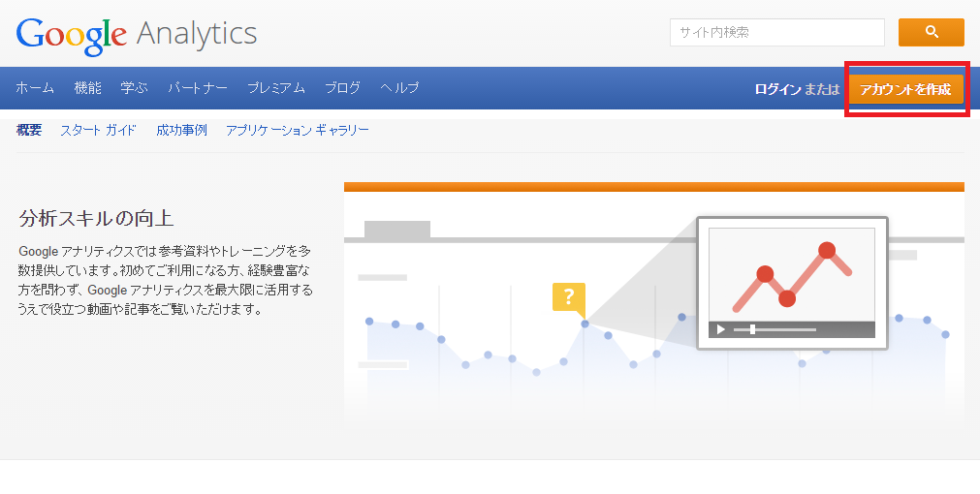
Task: Click the orange search magnifier button
Action: click(932, 32)
